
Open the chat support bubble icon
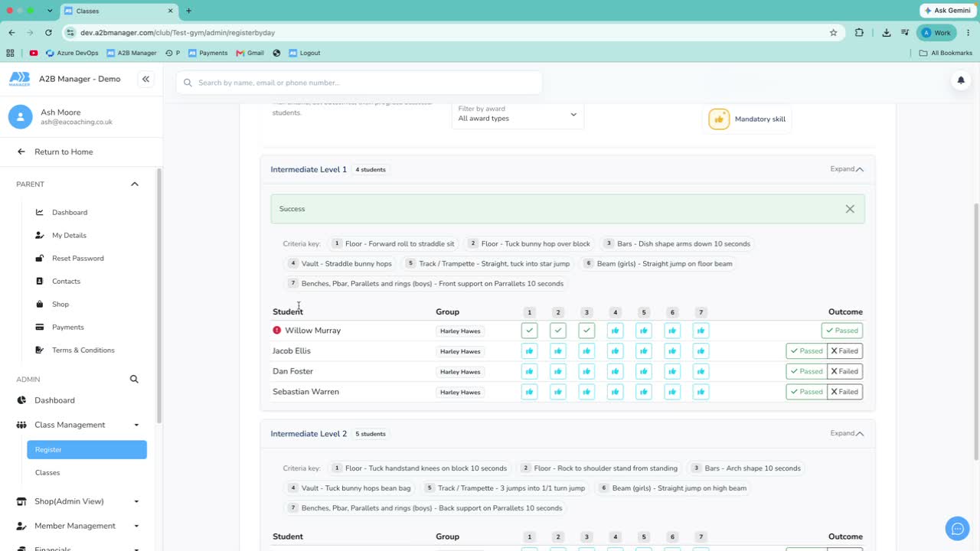click(x=957, y=528)
